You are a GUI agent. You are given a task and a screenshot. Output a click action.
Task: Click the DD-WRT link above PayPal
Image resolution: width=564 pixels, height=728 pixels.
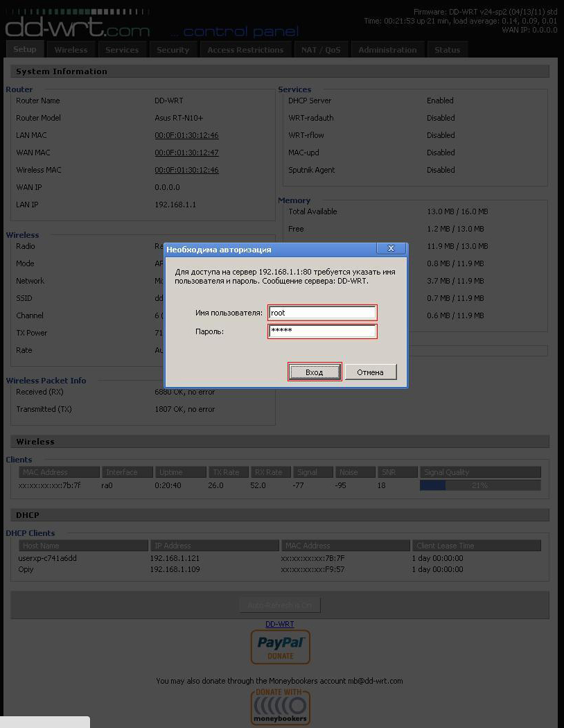(x=280, y=624)
